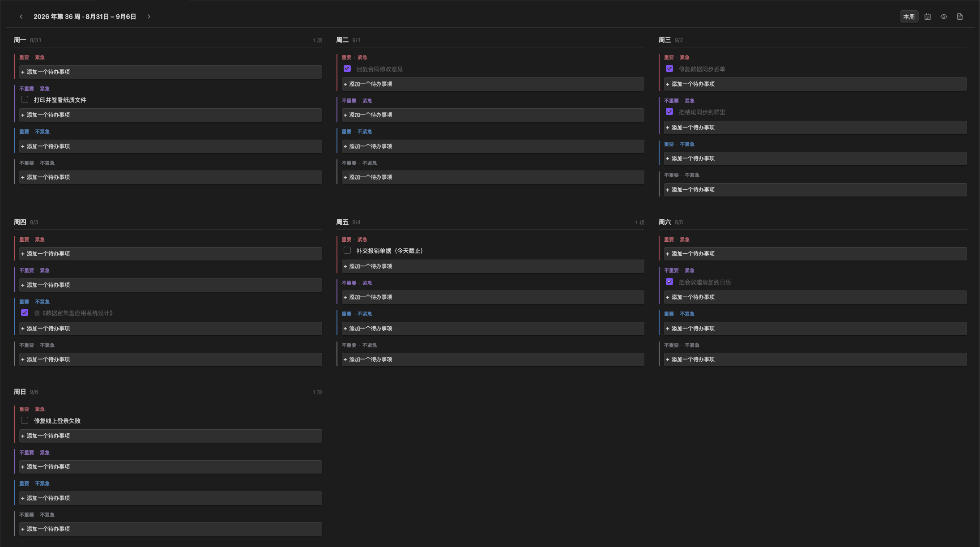Add a todo under 周三 不重要·不紧急

tap(815, 190)
